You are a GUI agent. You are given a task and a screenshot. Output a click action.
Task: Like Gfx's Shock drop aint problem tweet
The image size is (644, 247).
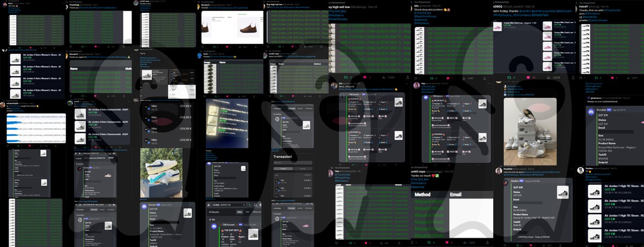tap(448, 78)
